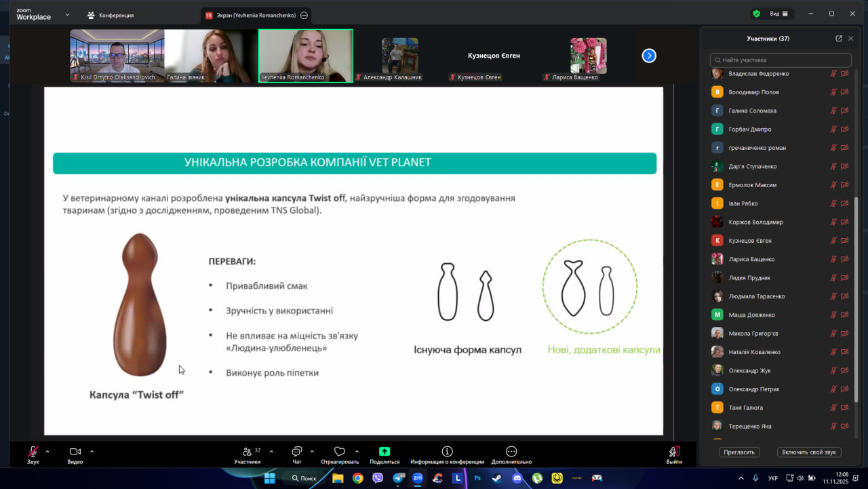Open Zoom Workplace dropdown chevron

coord(67,14)
